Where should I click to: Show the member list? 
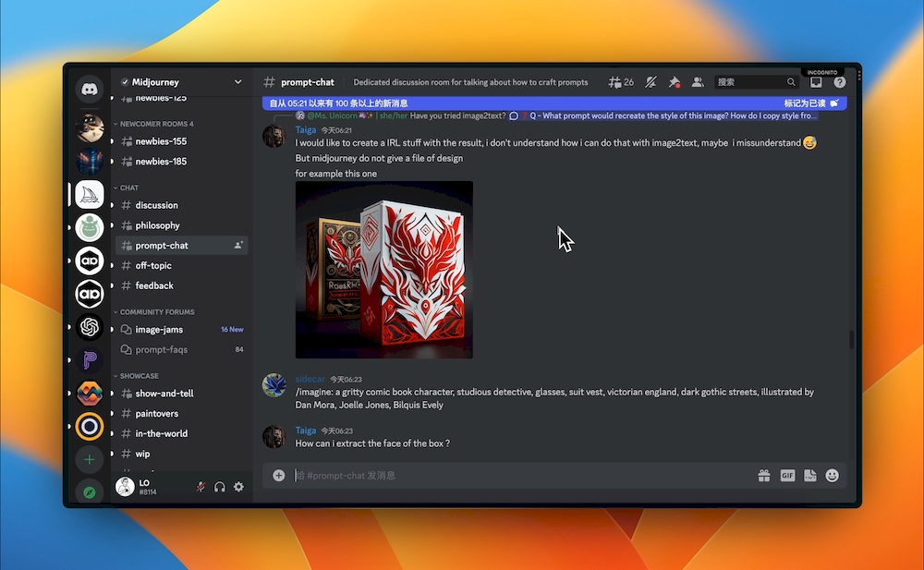coord(698,82)
